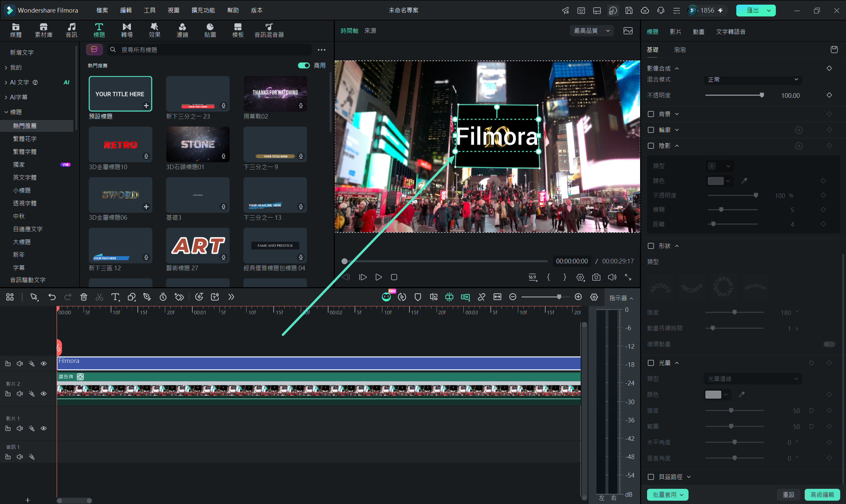This screenshot has height=504, width=846.
Task: Hide the 影片 2 track with eye icon
Action: click(x=43, y=394)
